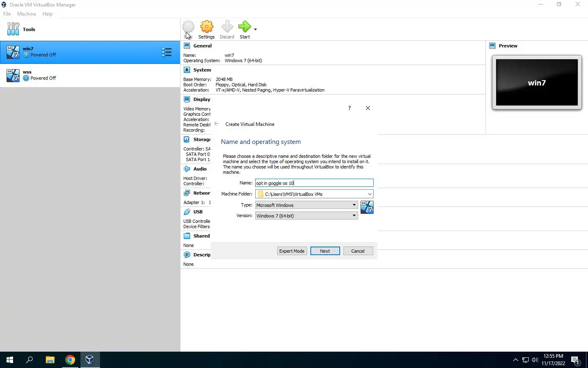Screen dimensions: 588x368
Task: Click the Preview panel heading
Action: tap(508, 46)
